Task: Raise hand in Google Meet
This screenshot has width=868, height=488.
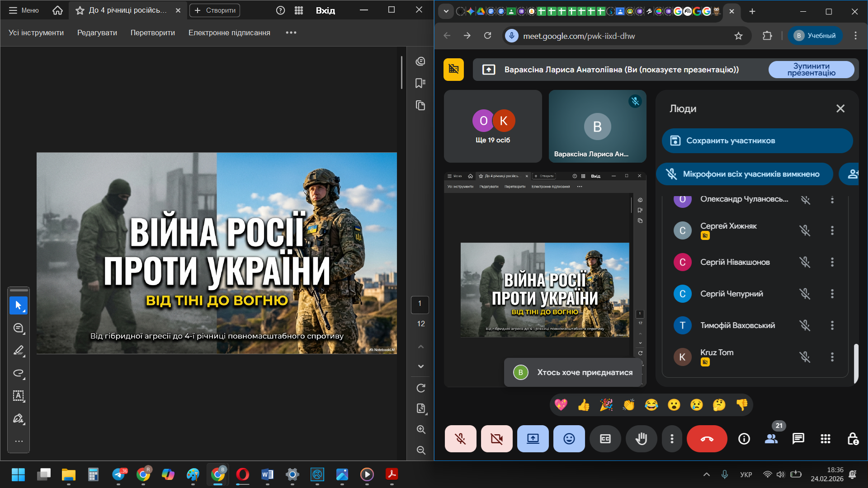Action: pos(641,439)
